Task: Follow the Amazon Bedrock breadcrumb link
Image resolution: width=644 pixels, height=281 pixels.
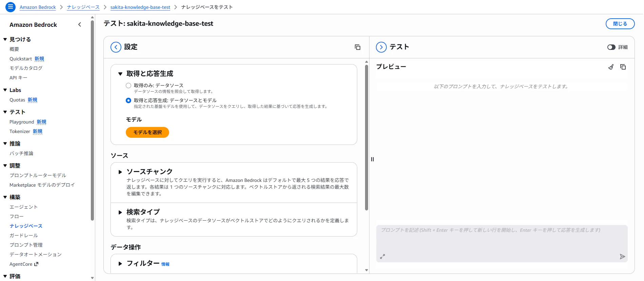Action: pyautogui.click(x=38, y=7)
